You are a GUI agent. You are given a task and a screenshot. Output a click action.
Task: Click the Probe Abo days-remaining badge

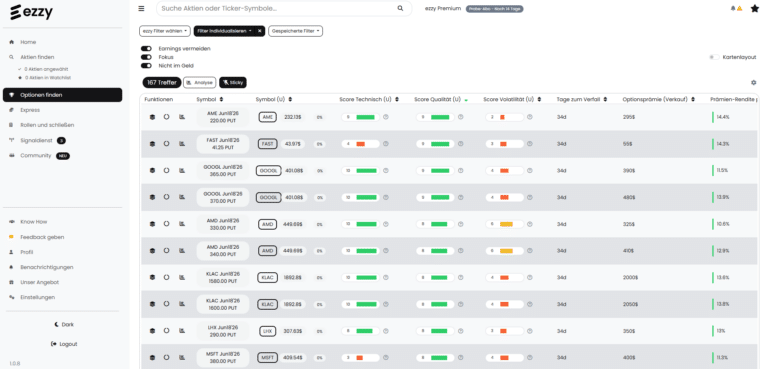(494, 9)
